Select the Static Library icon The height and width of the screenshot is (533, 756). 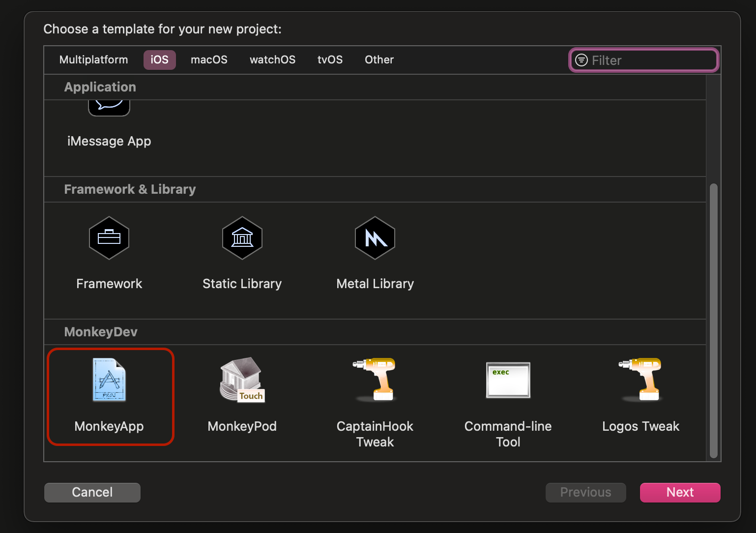(242, 238)
